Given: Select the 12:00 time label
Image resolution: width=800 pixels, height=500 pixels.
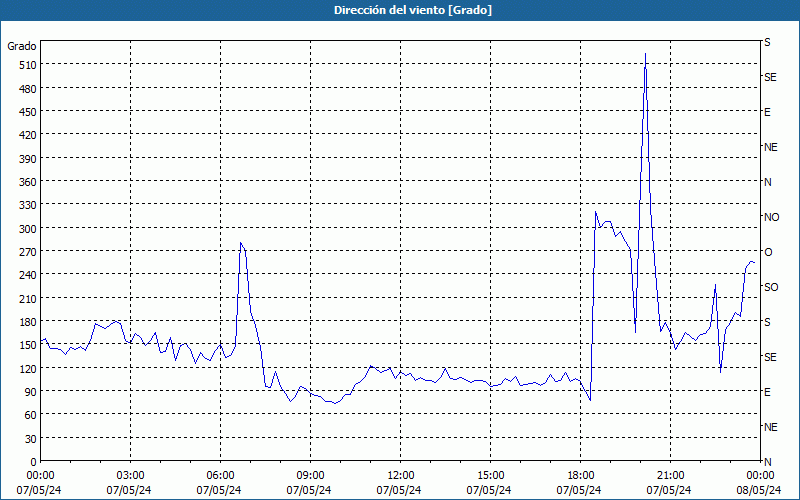Looking at the screenshot, I should point(401,476).
